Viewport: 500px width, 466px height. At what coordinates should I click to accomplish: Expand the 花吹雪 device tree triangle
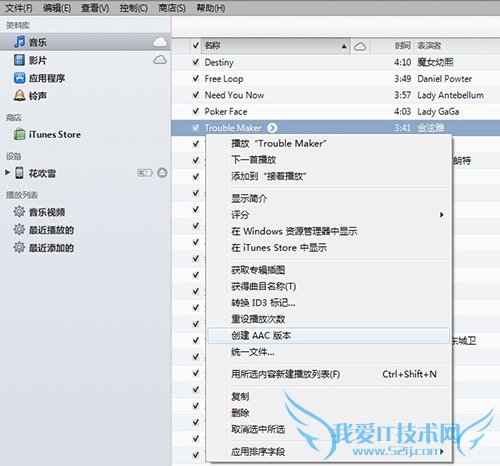(7, 172)
